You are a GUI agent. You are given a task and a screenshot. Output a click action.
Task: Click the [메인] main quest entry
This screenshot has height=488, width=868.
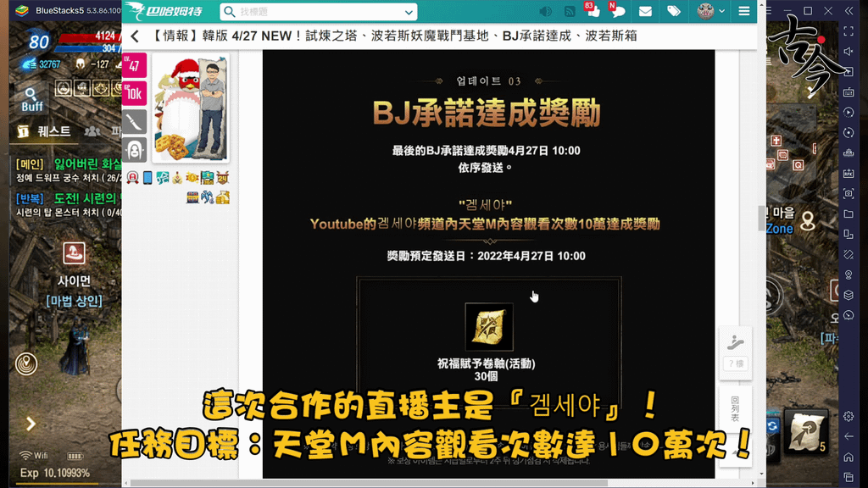[x=69, y=169]
